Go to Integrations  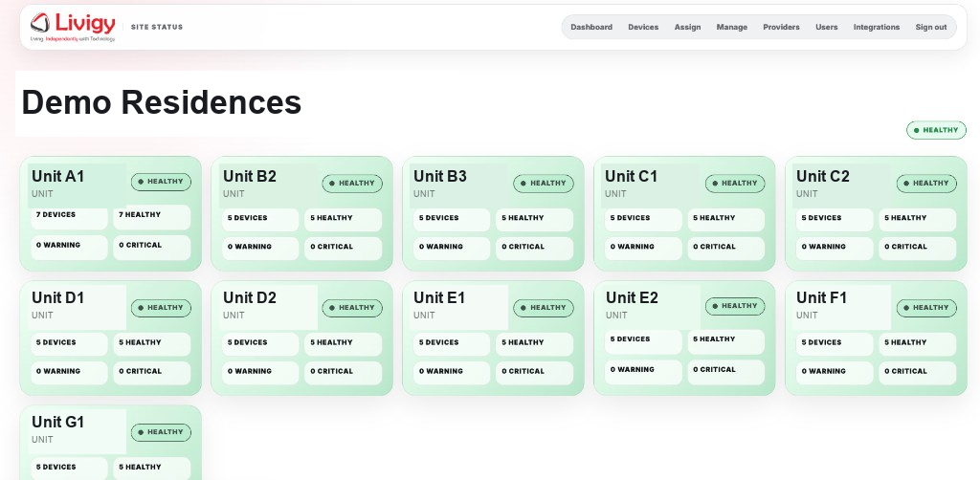[877, 27]
